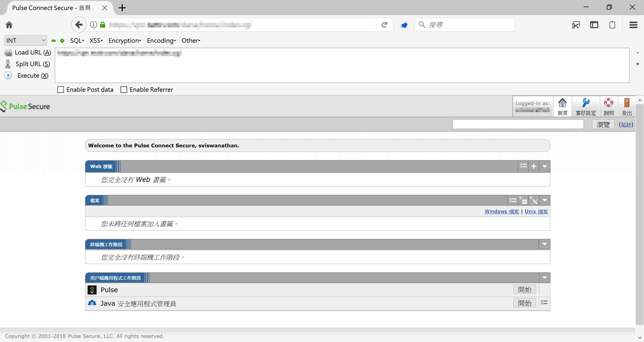Enable Post data checkbox
Viewport: 644px width, 342px height.
pos(61,90)
